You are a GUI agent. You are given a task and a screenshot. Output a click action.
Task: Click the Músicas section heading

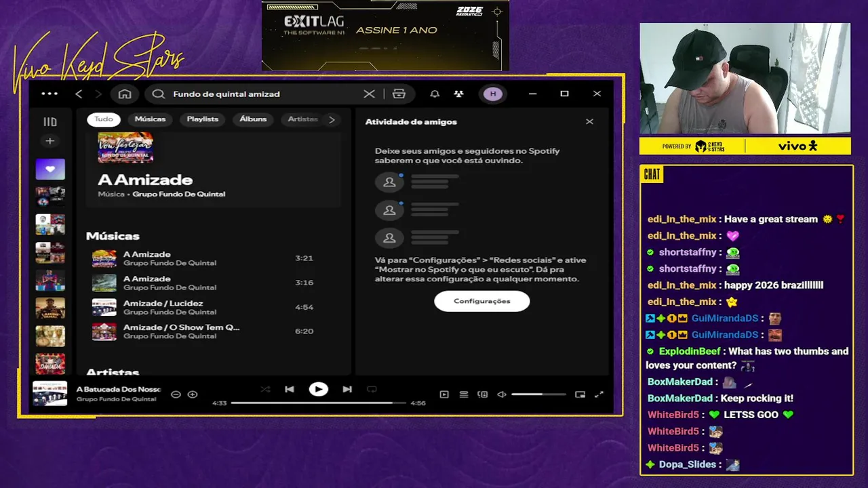[113, 236]
